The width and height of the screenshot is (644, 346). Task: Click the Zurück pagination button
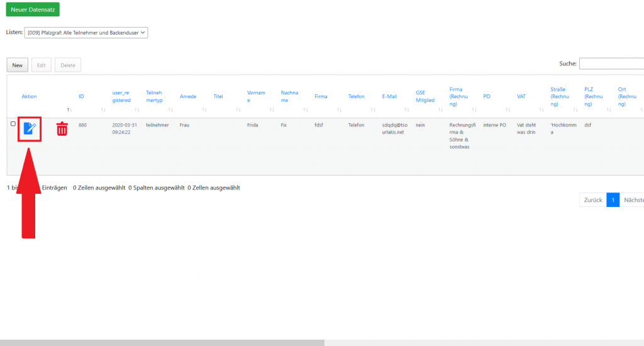[x=592, y=200]
